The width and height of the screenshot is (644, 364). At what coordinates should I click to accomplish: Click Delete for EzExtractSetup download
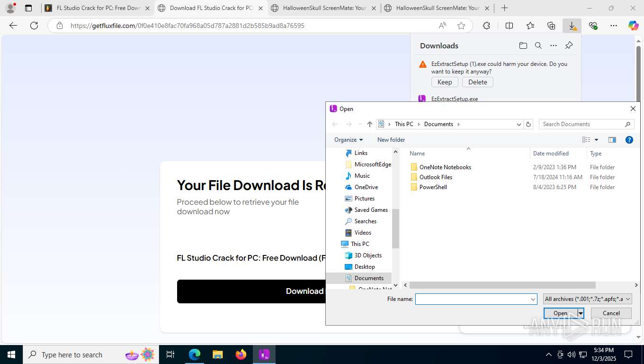(x=478, y=82)
